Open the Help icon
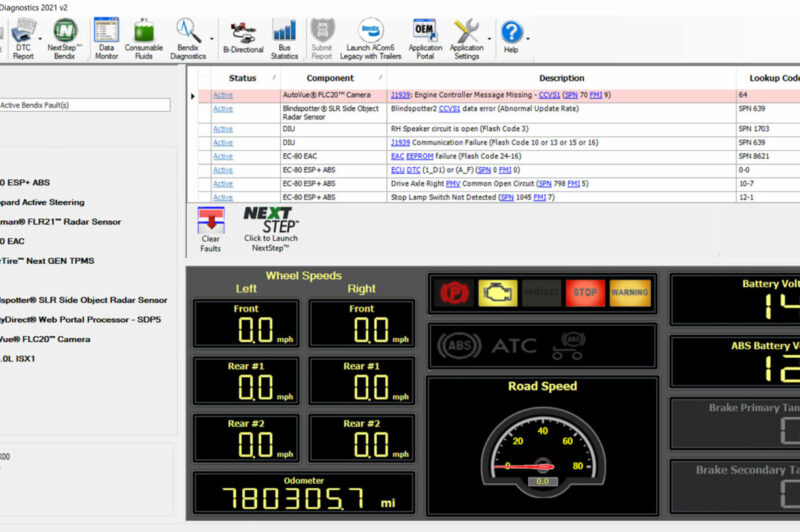 (511, 37)
